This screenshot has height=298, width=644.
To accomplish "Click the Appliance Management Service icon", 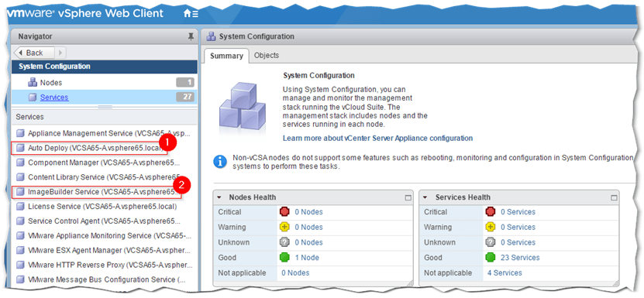I will click(x=20, y=133).
